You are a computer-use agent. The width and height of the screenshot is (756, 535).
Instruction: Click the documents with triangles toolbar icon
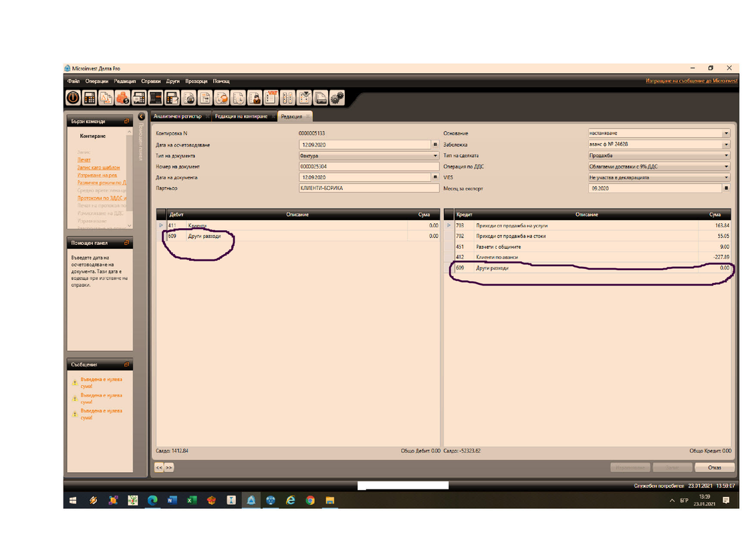(x=106, y=98)
